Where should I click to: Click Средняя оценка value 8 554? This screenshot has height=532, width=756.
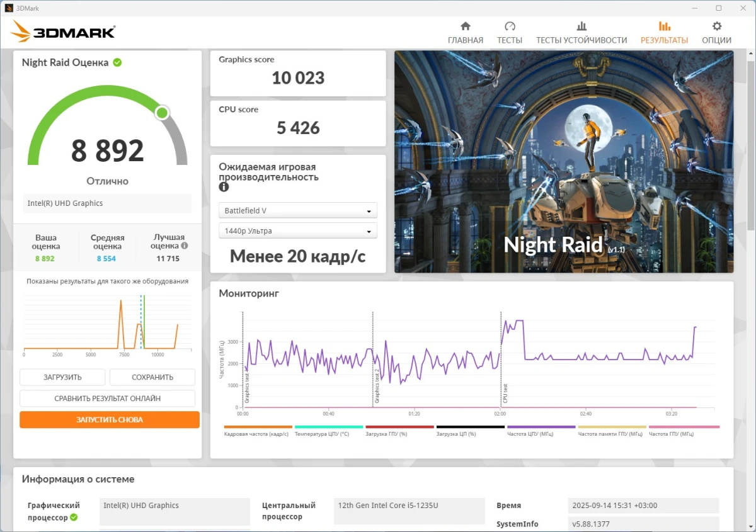(x=107, y=259)
